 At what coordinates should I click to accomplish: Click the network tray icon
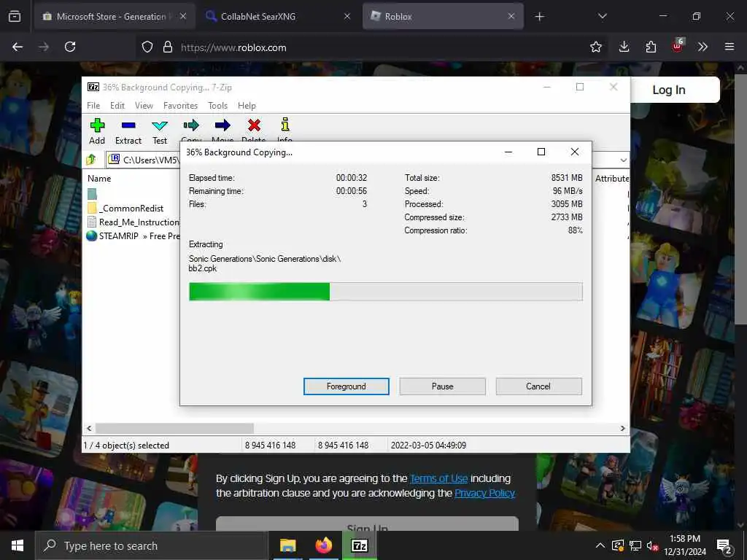[635, 545]
